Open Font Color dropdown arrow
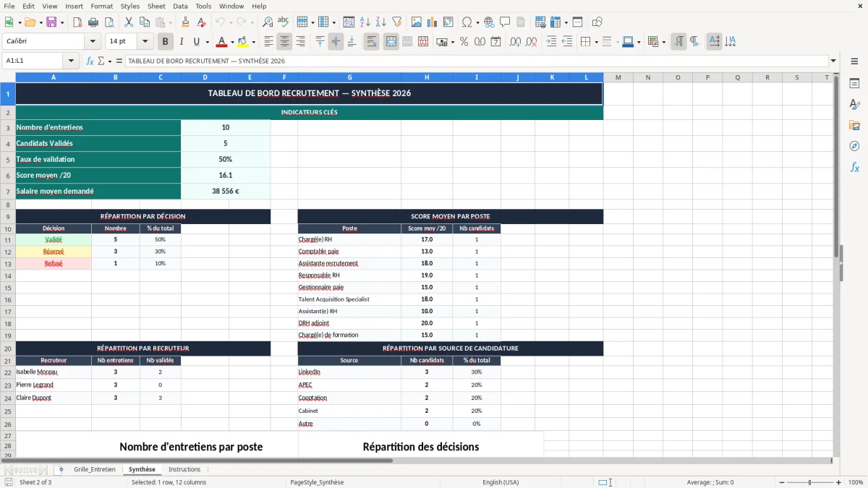 [232, 42]
